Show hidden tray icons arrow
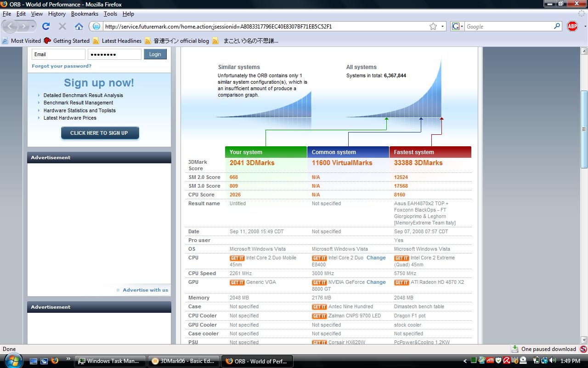The width and height of the screenshot is (588, 368). click(x=465, y=361)
